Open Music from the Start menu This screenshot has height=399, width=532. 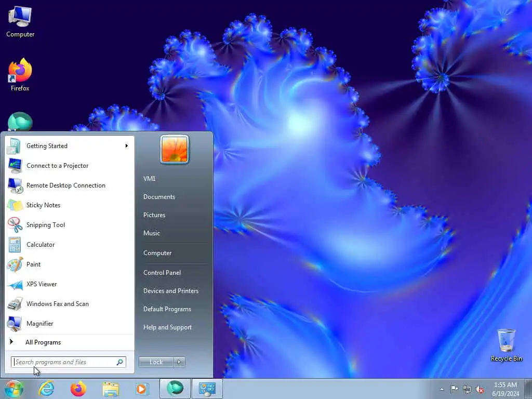pos(152,233)
